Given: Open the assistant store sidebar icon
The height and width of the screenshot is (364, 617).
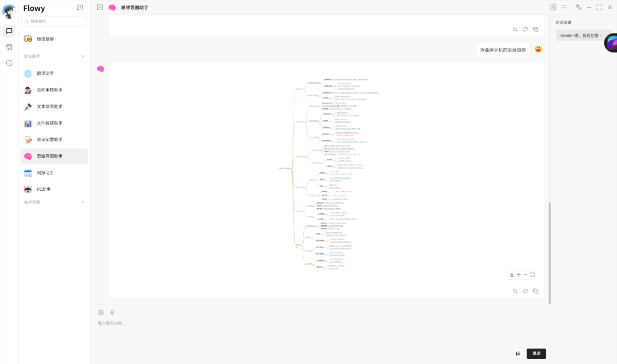Looking at the screenshot, I should [x=9, y=47].
